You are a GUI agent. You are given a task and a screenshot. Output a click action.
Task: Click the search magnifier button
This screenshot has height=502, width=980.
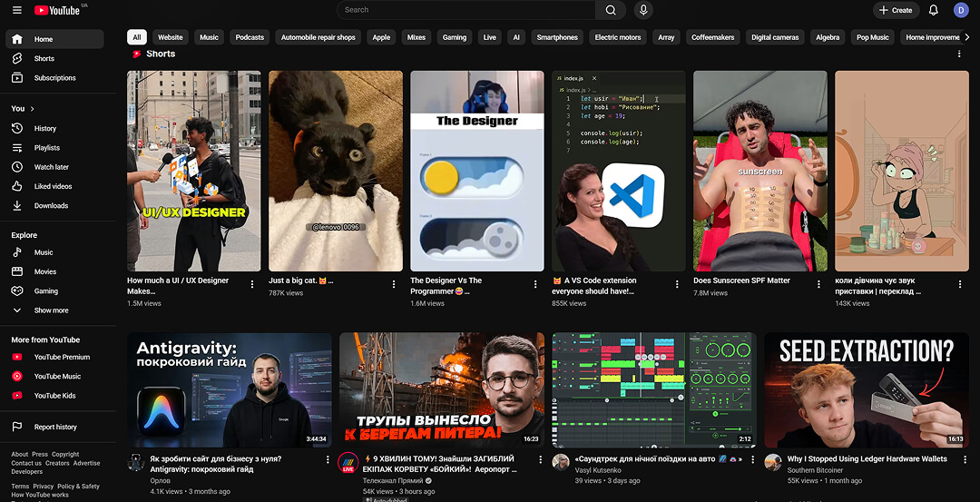(611, 10)
